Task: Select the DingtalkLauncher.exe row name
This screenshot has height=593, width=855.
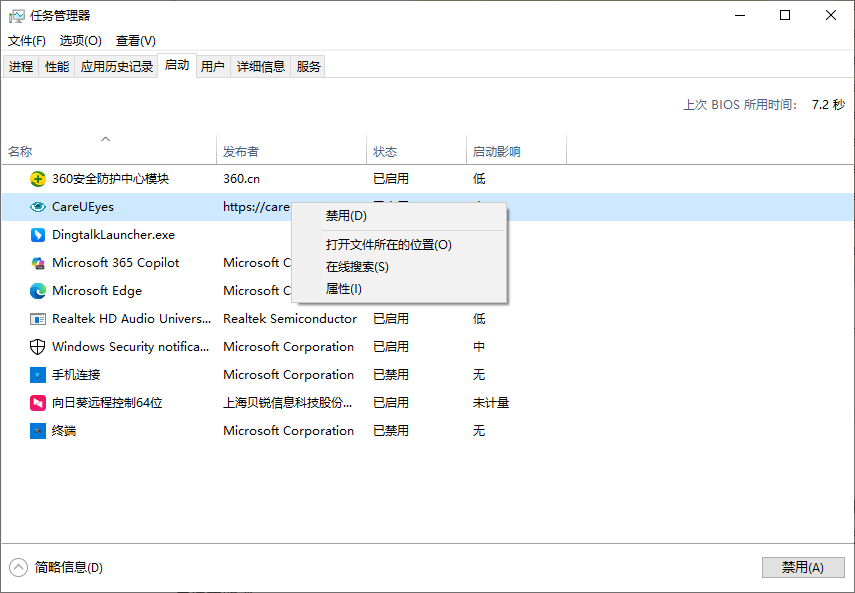Action: tap(113, 235)
